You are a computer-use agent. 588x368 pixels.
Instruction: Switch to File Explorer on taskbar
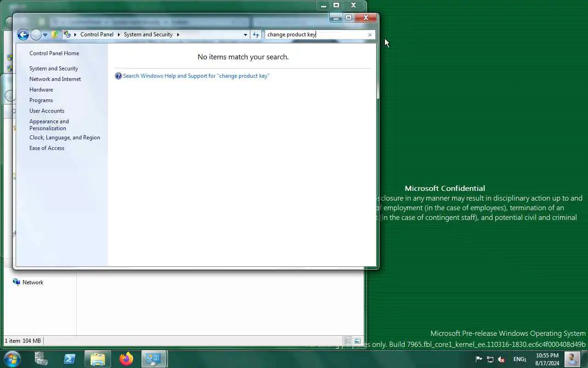pyautogui.click(x=98, y=359)
